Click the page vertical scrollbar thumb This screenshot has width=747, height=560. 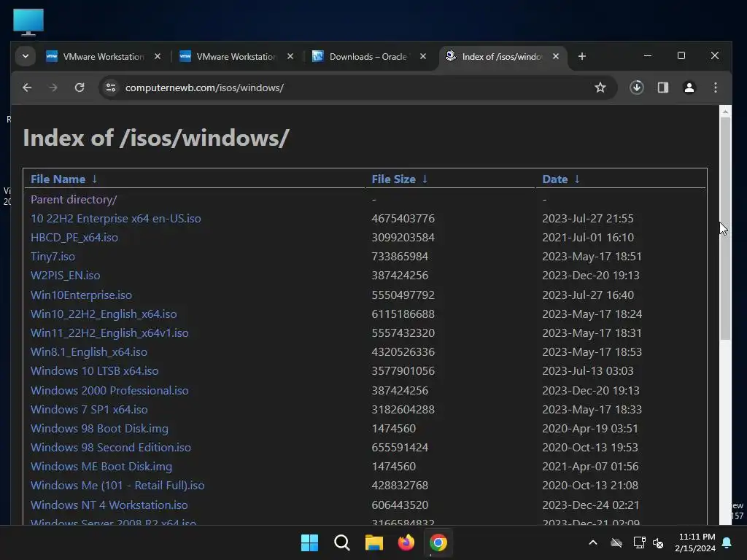click(725, 228)
